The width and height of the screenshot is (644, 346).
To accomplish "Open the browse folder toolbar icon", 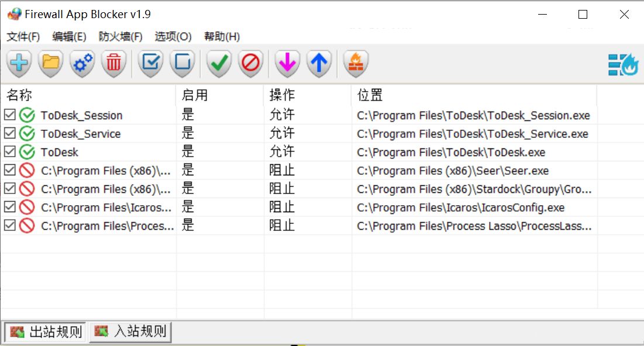I will (50, 64).
